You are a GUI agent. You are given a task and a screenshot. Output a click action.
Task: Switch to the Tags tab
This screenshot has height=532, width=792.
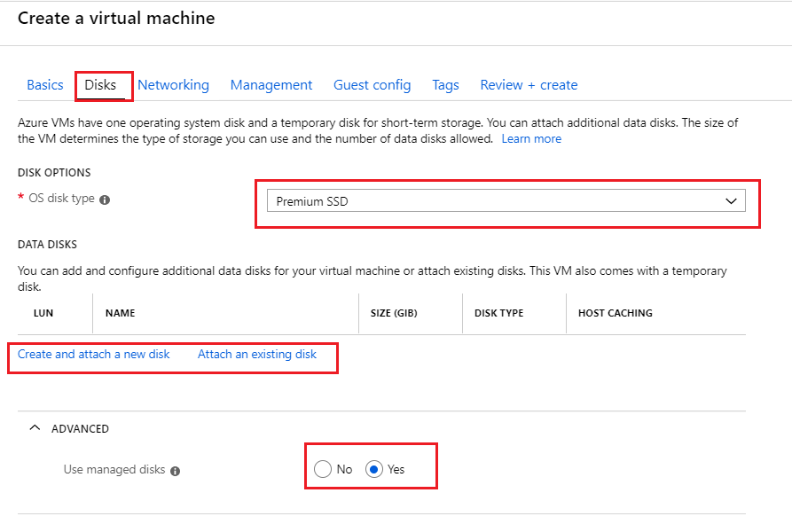click(x=445, y=84)
